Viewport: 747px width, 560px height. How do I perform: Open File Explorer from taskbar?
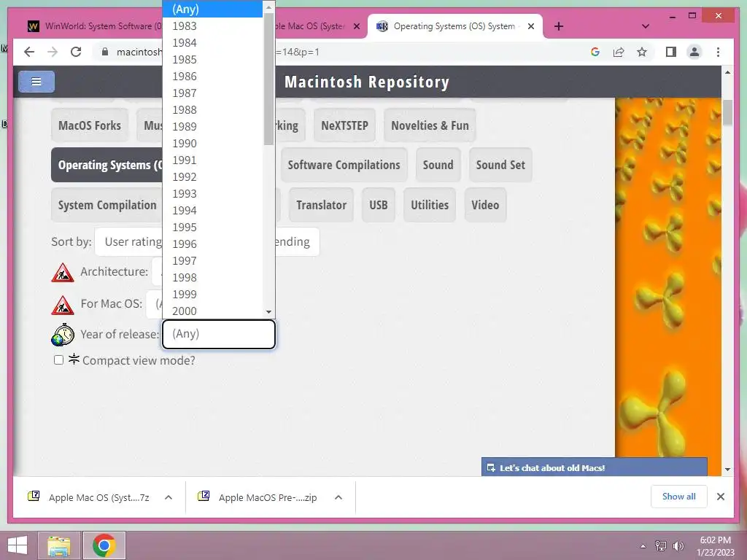click(x=59, y=545)
